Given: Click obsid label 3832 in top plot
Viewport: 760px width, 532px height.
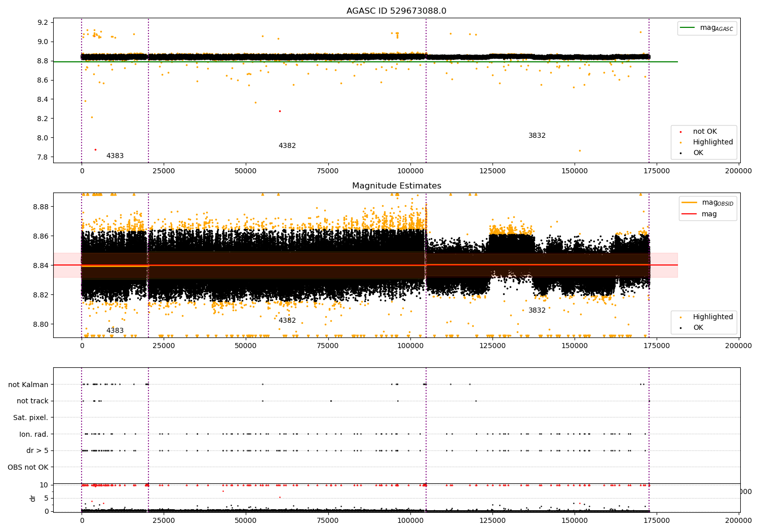Looking at the screenshot, I should (x=537, y=136).
